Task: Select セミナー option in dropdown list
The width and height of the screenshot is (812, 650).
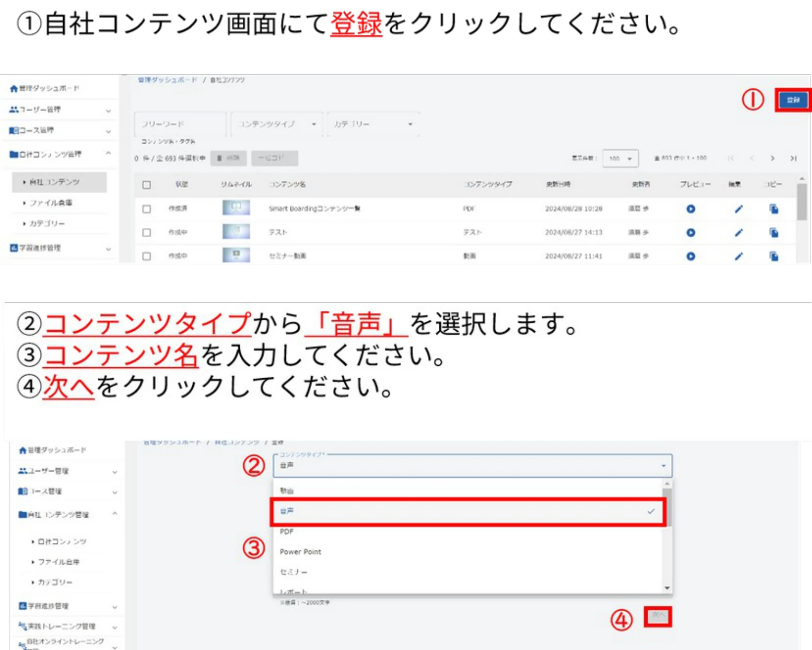Action: [x=467, y=572]
